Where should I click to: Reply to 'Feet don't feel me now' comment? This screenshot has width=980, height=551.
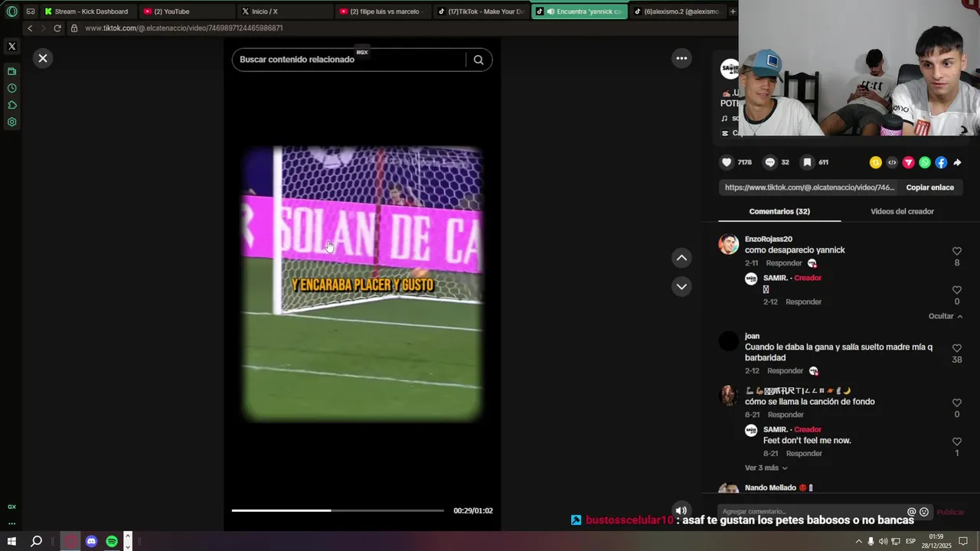pos(804,454)
